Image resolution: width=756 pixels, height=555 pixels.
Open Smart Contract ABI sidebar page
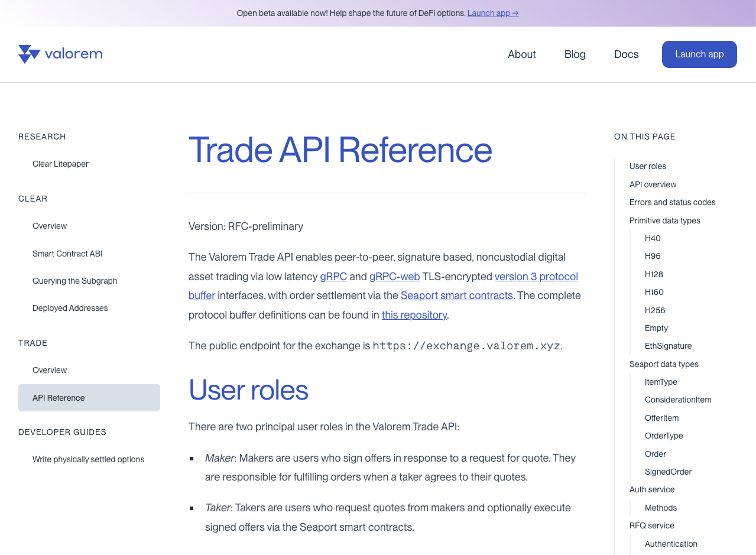(67, 254)
